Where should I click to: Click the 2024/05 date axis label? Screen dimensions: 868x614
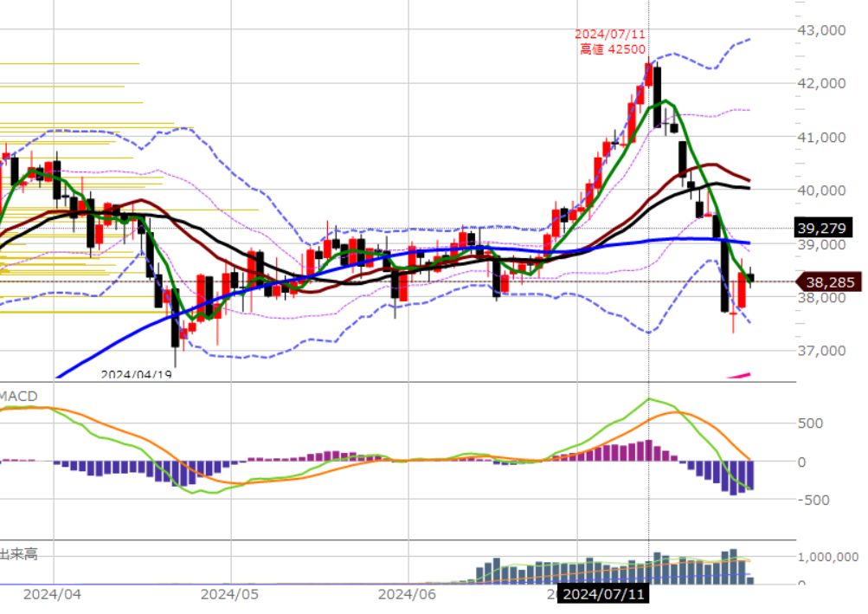click(x=229, y=595)
